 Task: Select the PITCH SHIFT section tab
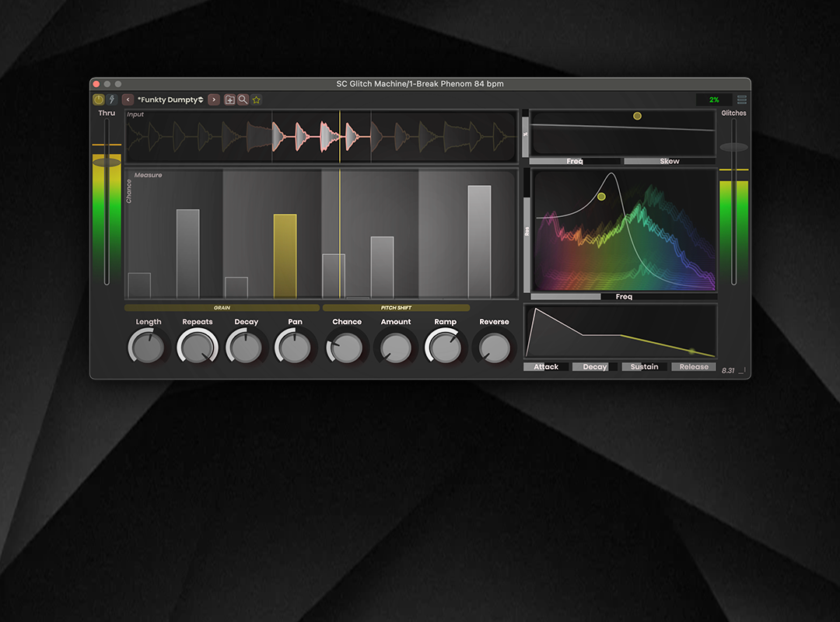(x=396, y=308)
